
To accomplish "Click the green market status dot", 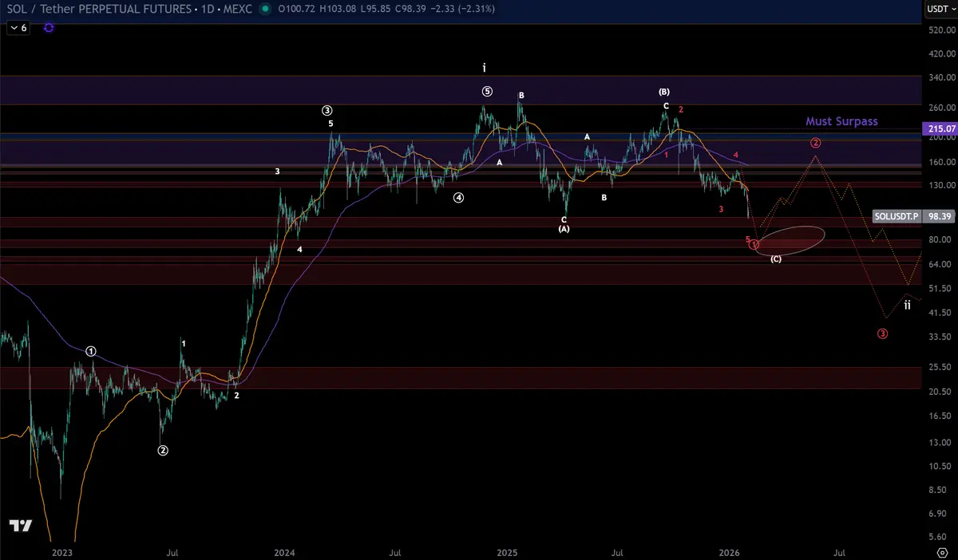I will pos(264,10).
